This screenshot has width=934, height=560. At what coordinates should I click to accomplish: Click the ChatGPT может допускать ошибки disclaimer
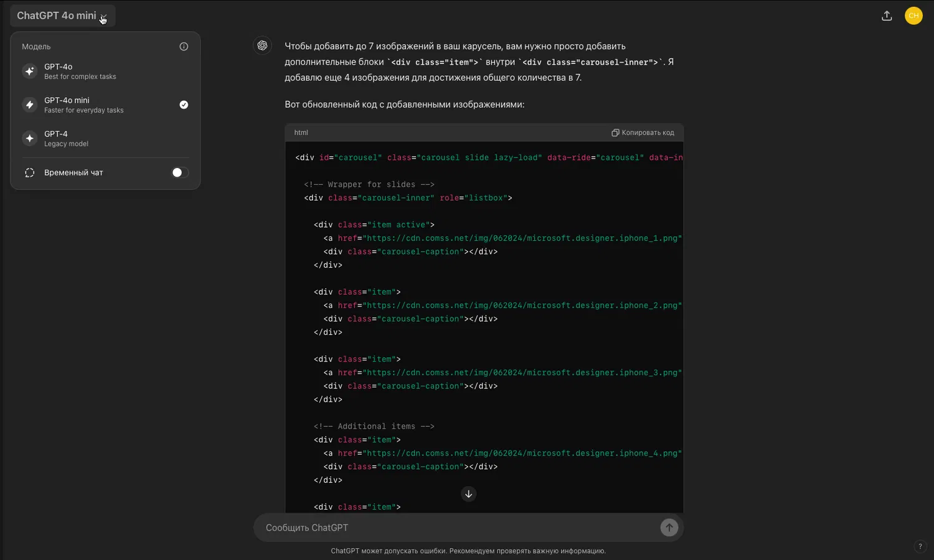[x=468, y=551]
